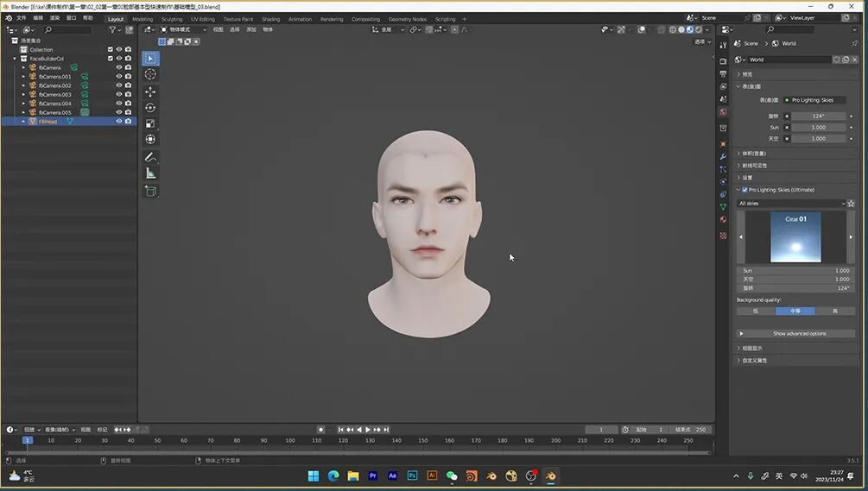Open the Object properties tab
Viewport: 868px width, 491px height.
point(723,144)
